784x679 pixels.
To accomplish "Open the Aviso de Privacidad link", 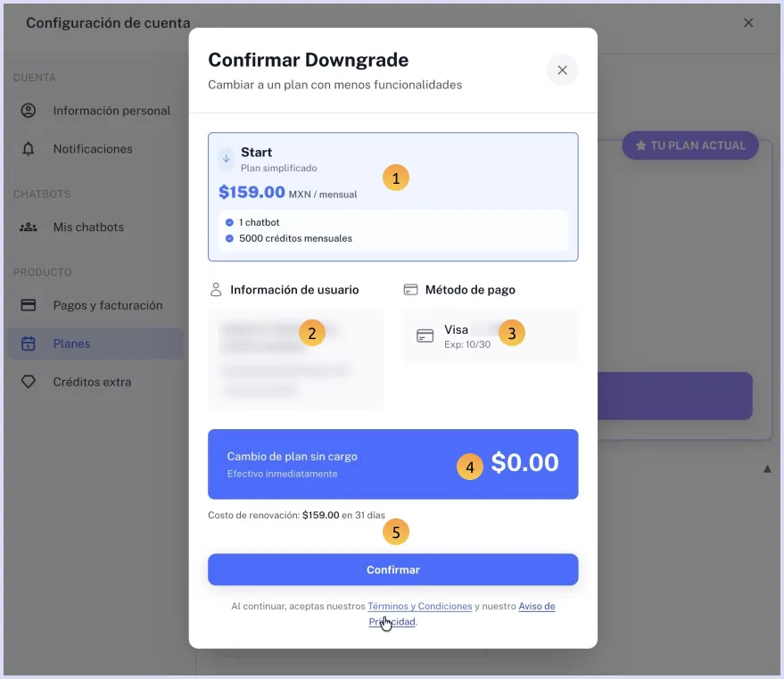I will (x=536, y=607).
